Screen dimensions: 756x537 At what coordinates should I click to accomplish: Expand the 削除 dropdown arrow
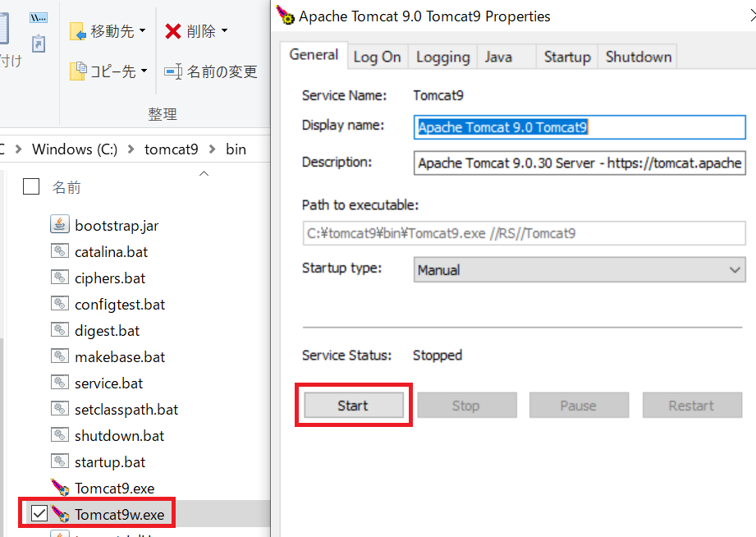(224, 31)
